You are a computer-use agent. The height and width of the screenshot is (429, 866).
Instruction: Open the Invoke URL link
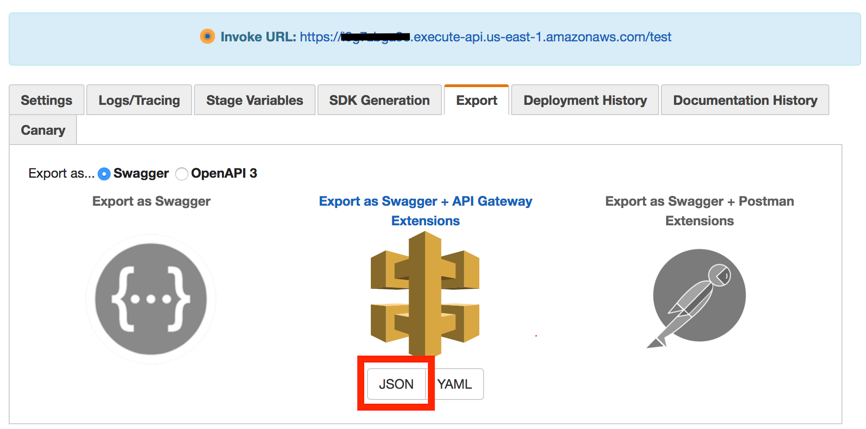click(x=485, y=37)
